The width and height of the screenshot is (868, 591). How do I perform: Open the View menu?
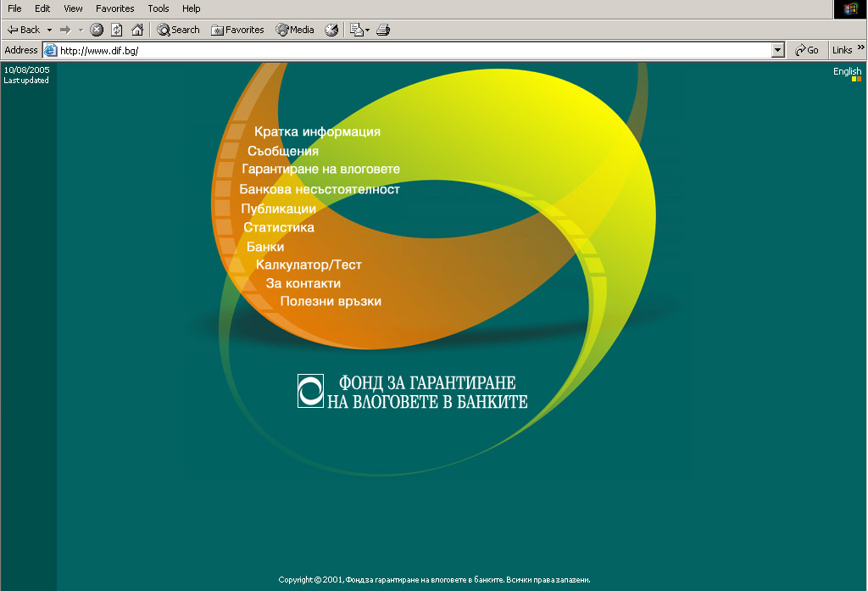coord(73,8)
